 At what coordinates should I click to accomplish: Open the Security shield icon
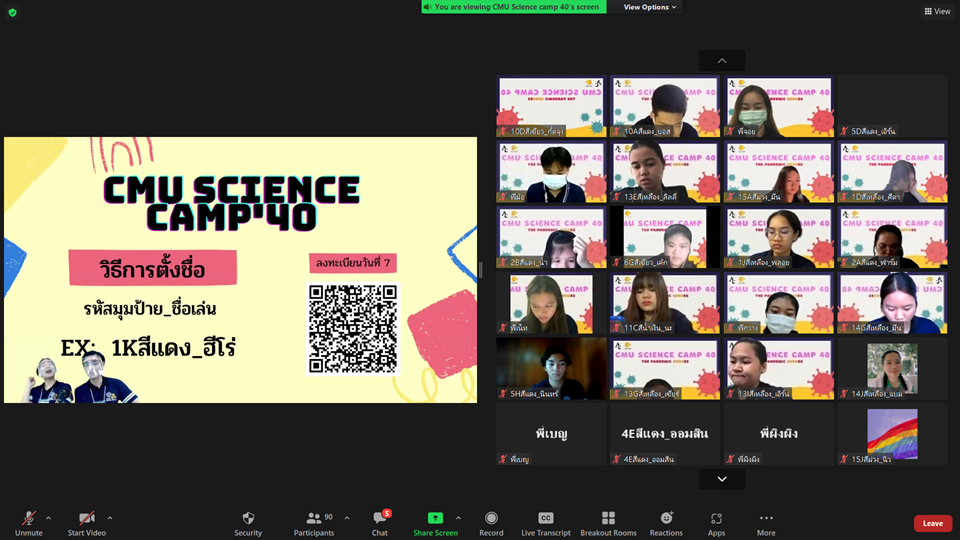pos(248,518)
